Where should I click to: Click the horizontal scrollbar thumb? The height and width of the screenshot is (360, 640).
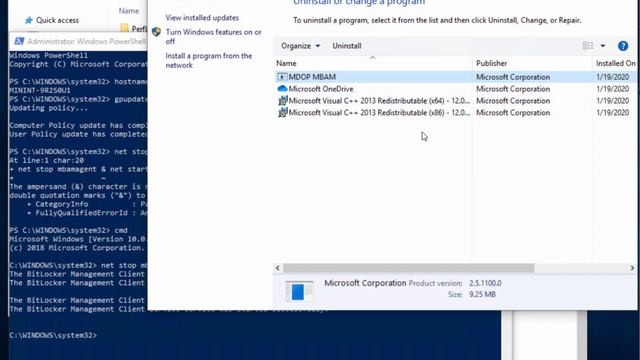coord(409,268)
